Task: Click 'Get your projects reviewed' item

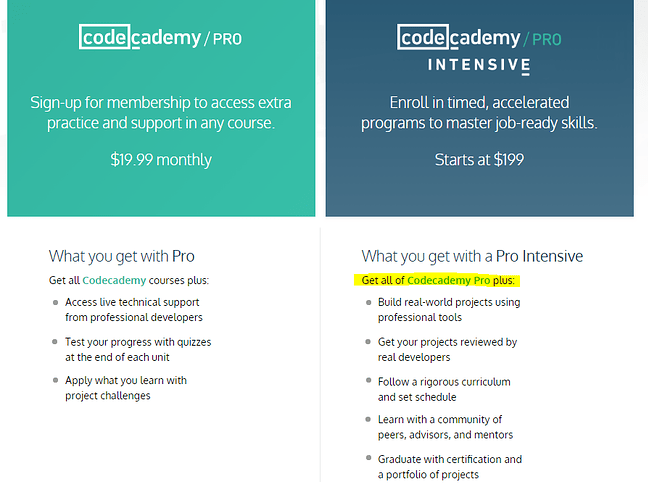Action: [447, 350]
